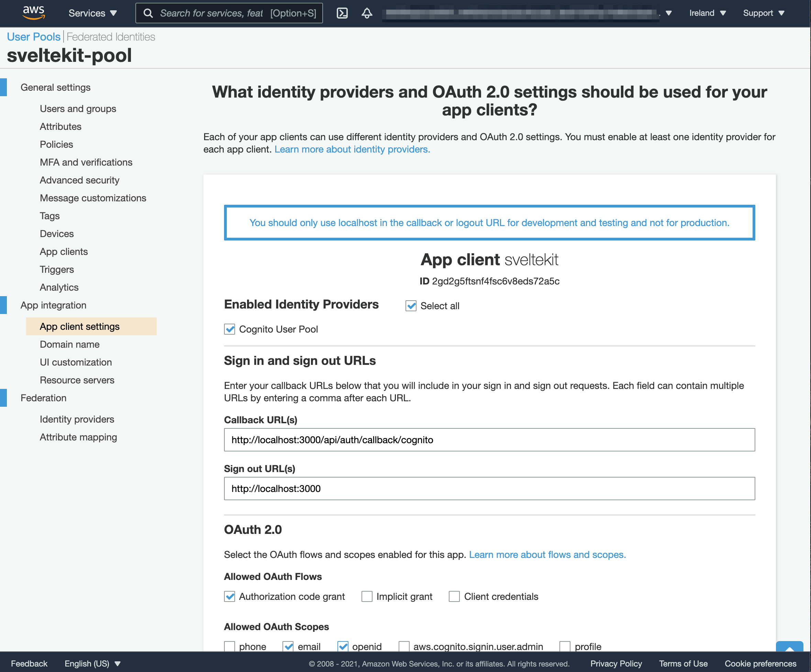This screenshot has width=811, height=672.
Task: Open the Ireland region selector
Action: tap(707, 13)
